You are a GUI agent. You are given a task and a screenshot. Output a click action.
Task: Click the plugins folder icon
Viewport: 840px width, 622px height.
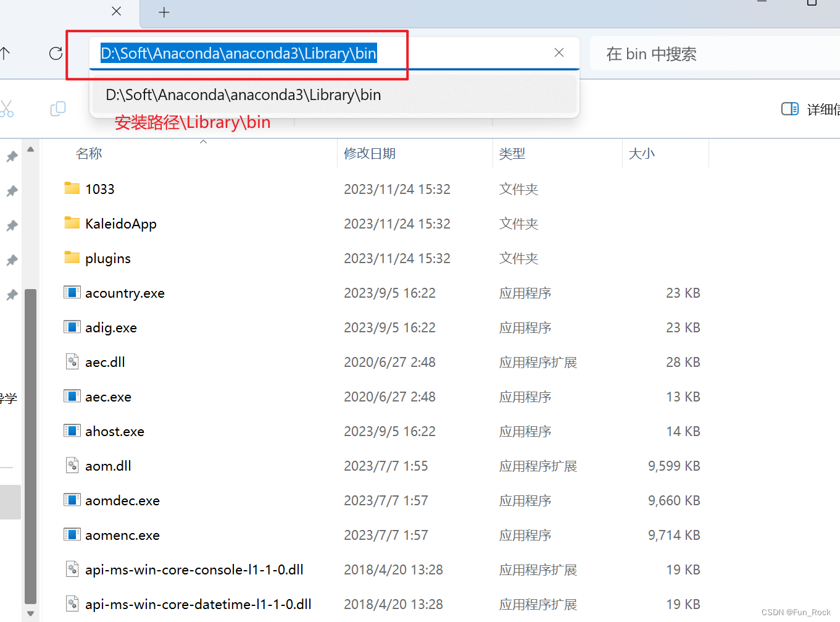pos(72,258)
